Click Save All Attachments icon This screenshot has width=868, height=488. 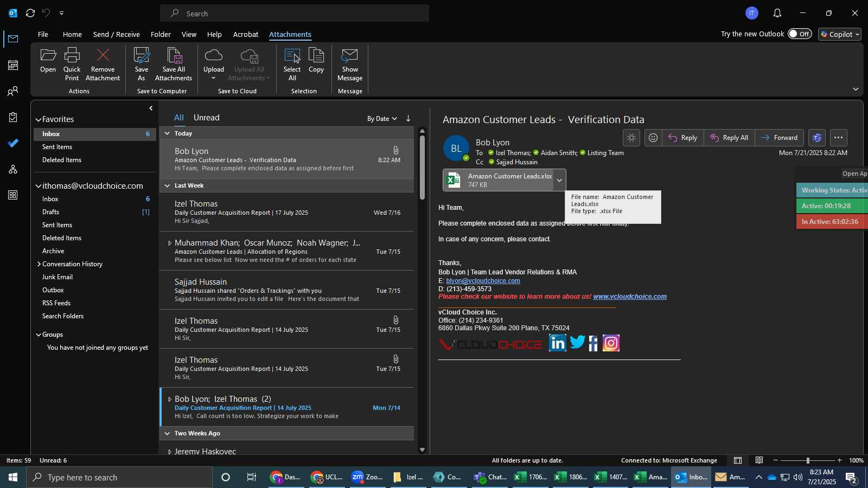(174, 64)
